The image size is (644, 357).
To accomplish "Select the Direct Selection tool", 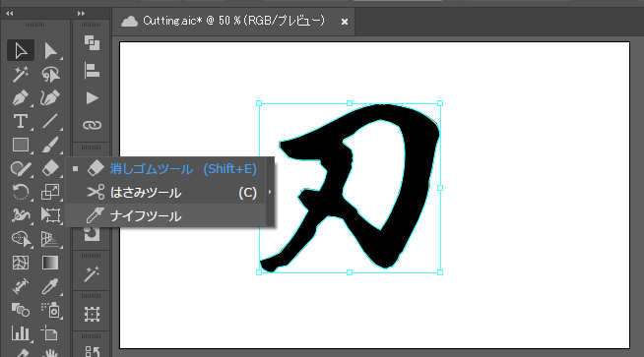I will pyautogui.click(x=50, y=51).
